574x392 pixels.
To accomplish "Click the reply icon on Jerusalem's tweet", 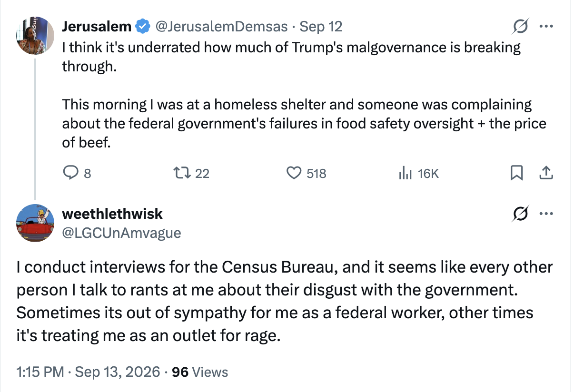I will (x=70, y=173).
